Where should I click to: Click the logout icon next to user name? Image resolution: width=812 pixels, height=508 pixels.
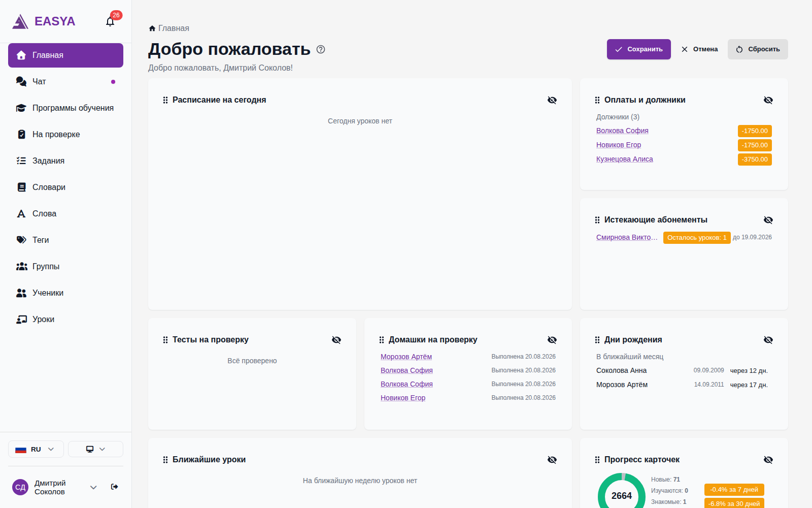pos(114,487)
